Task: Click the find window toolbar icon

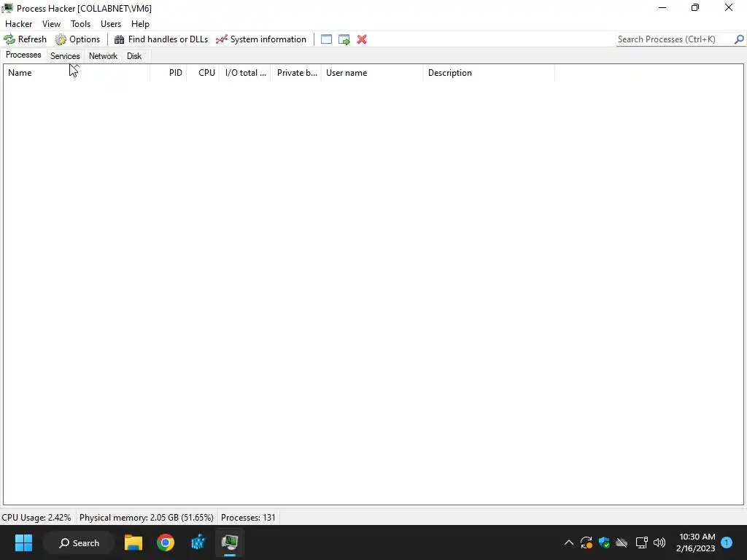Action: [x=326, y=39]
